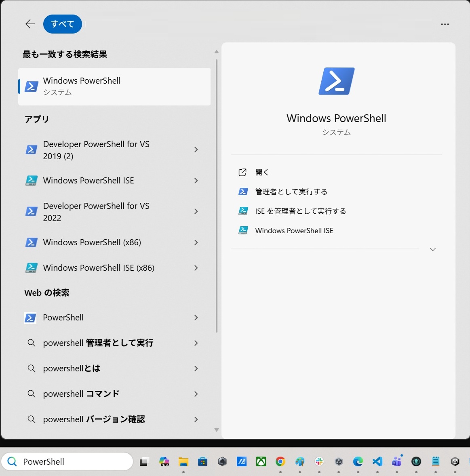Click 開く to open PowerShell
Screen dimensions: 470x476
[x=262, y=173]
